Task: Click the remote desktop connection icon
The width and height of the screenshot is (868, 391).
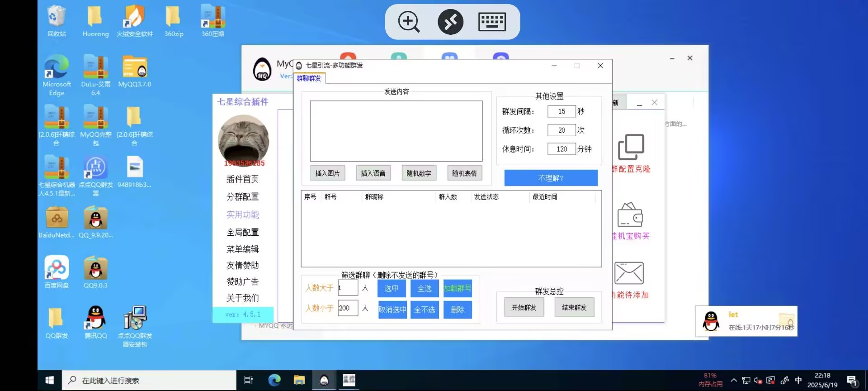Action: coord(450,22)
